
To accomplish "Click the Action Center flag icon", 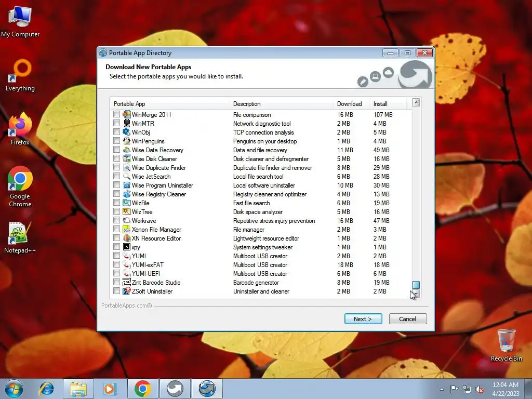I will [454, 389].
